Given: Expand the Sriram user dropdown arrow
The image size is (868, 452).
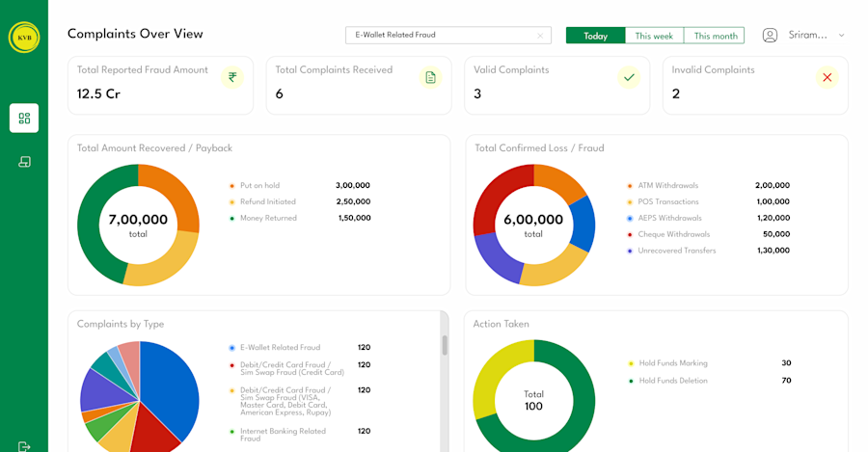Looking at the screenshot, I should coord(841,36).
